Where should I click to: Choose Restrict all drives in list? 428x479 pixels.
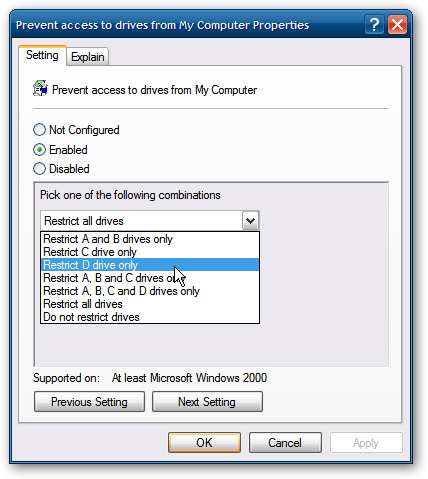click(x=150, y=304)
